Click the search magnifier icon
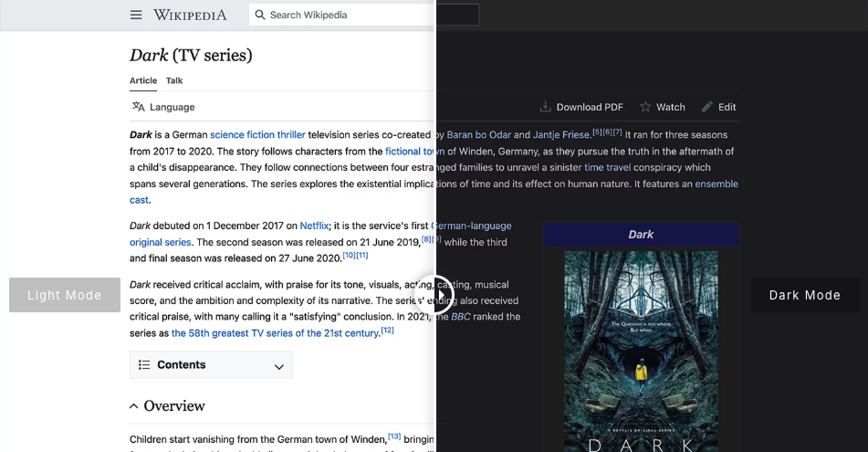 pos(259,15)
